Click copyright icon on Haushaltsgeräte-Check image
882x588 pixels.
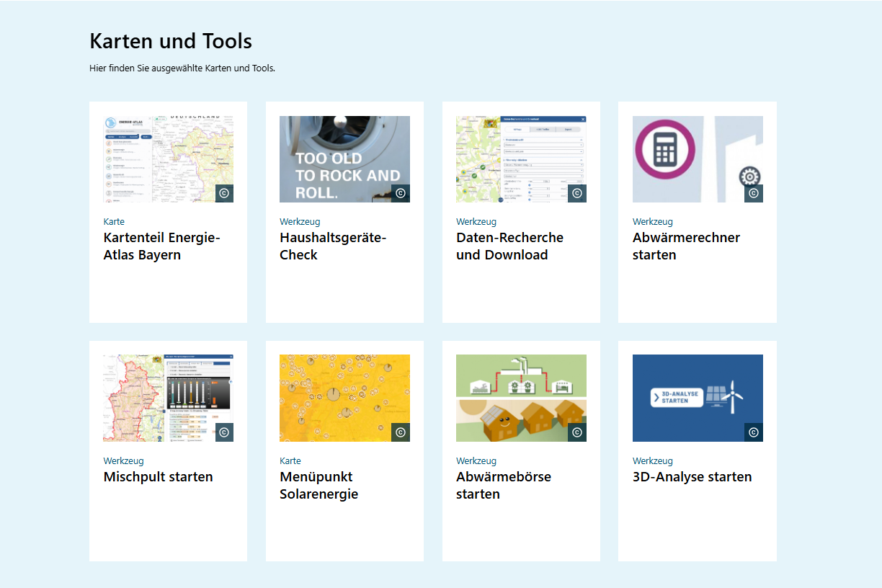click(401, 193)
